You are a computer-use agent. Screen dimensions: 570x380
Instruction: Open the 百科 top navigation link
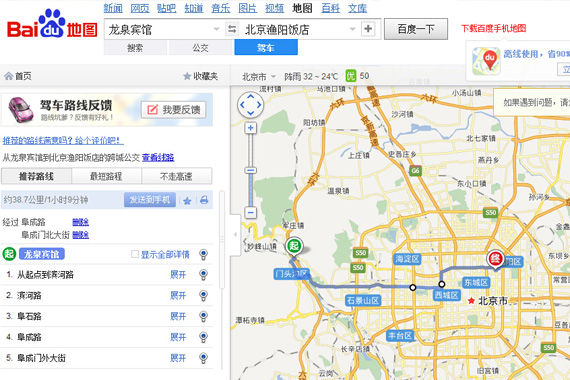[x=330, y=8]
